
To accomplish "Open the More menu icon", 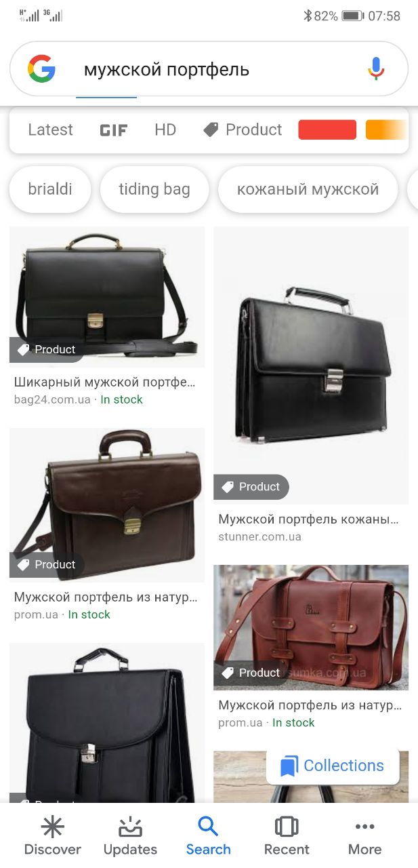I will point(364,827).
